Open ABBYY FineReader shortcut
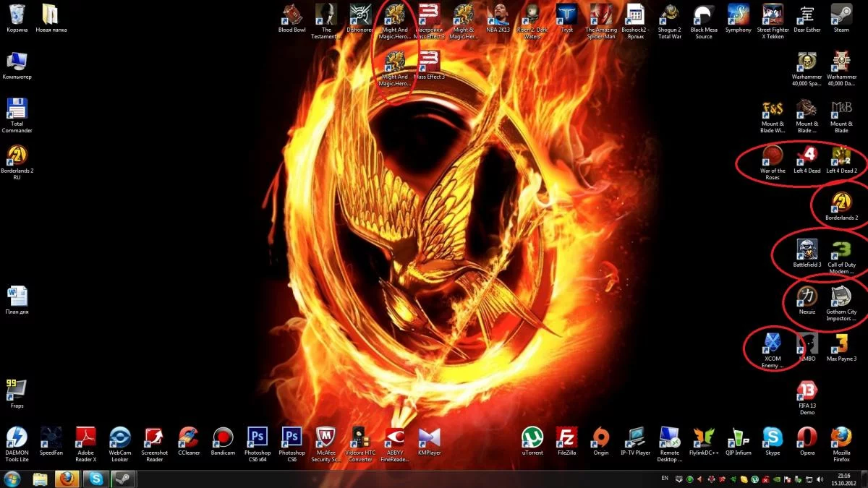This screenshot has width=868, height=488. point(395,445)
